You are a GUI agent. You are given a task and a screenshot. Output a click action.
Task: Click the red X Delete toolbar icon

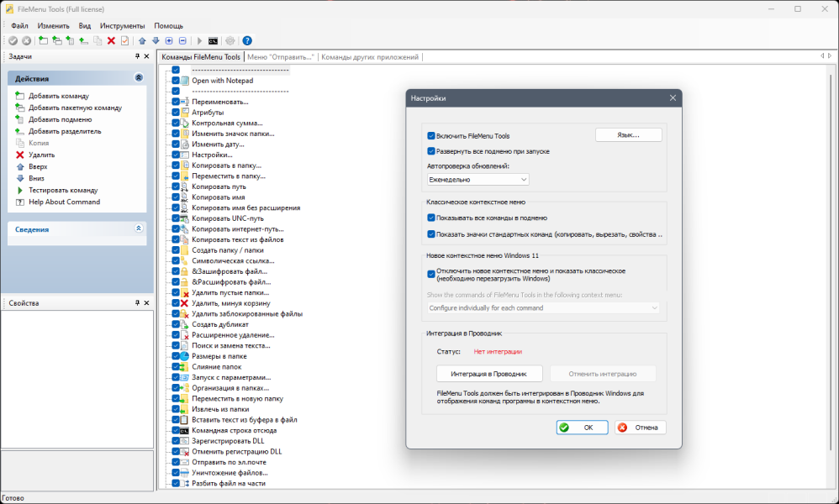click(111, 40)
